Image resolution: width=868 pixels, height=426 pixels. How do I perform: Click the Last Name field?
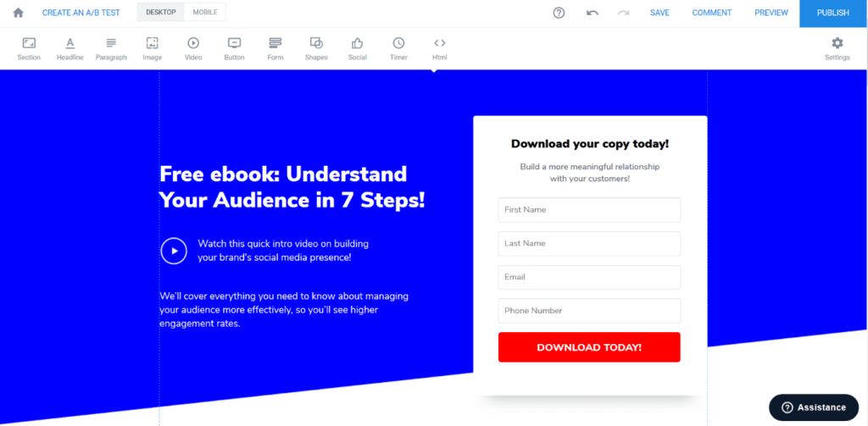pyautogui.click(x=589, y=243)
